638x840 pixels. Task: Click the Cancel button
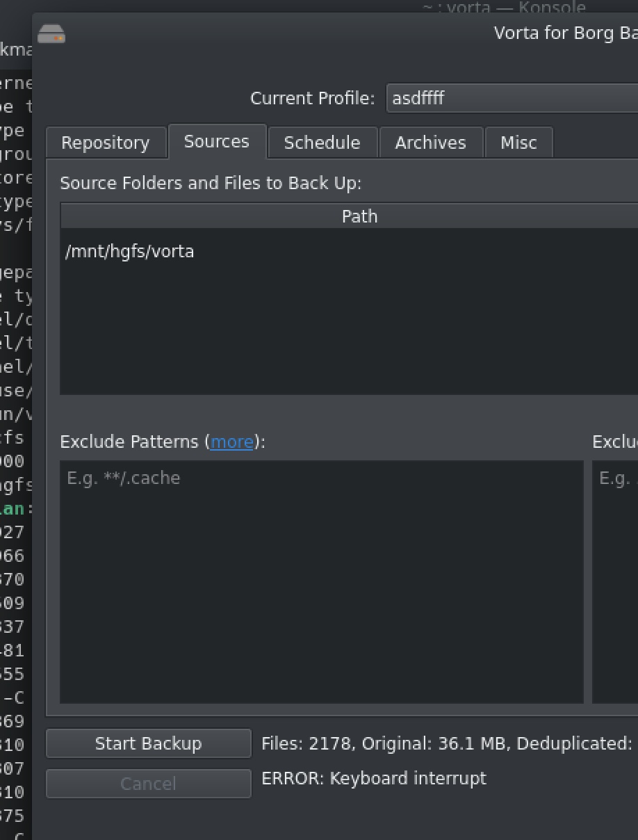(x=148, y=783)
